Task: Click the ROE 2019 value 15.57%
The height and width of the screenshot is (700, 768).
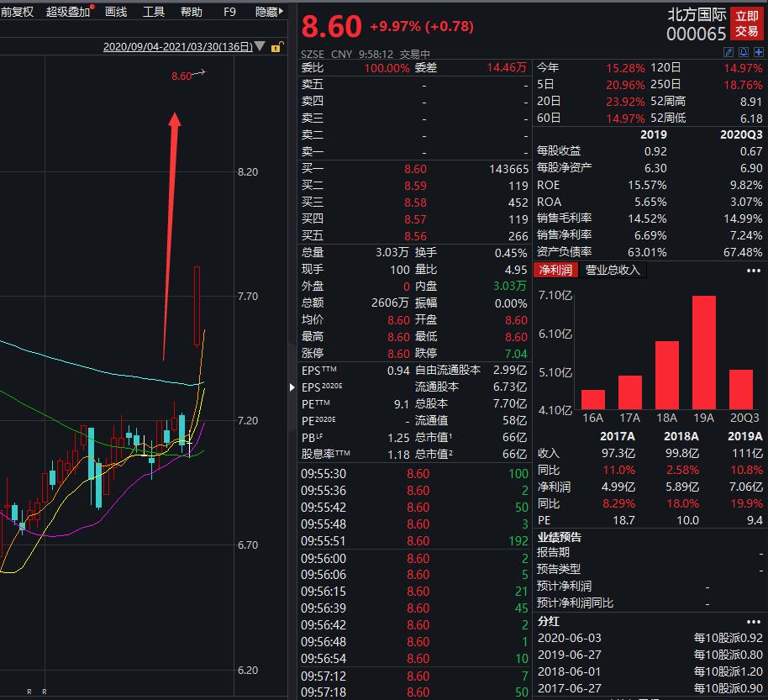Action: (647, 186)
